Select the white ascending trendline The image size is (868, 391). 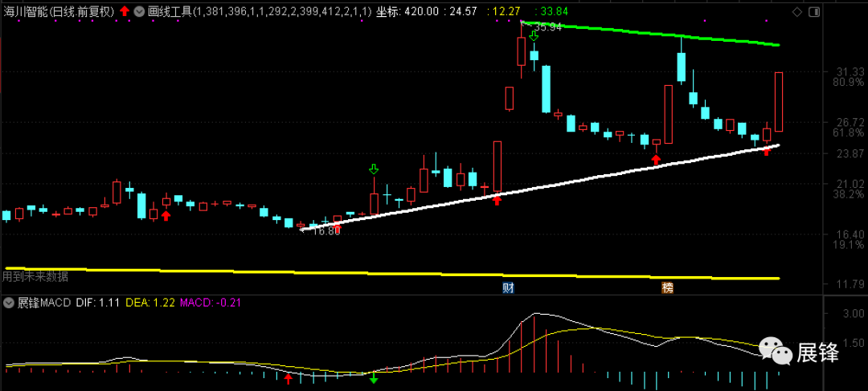pyautogui.click(x=540, y=187)
